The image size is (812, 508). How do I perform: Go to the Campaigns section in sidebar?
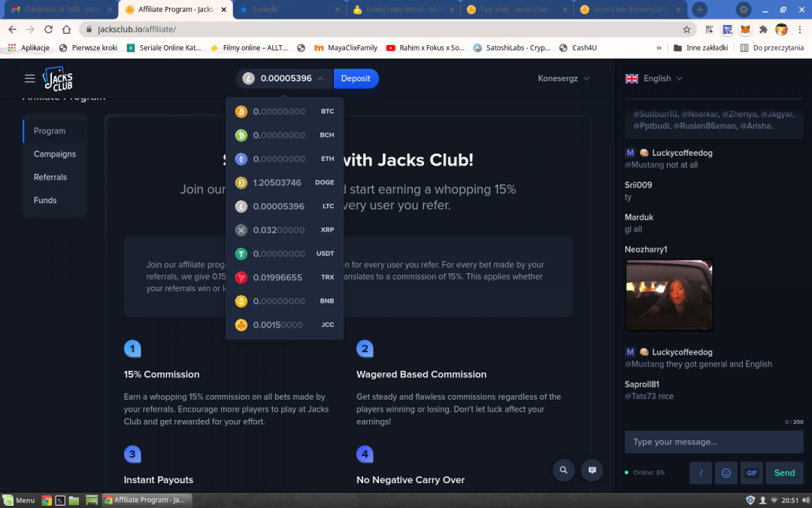[55, 154]
